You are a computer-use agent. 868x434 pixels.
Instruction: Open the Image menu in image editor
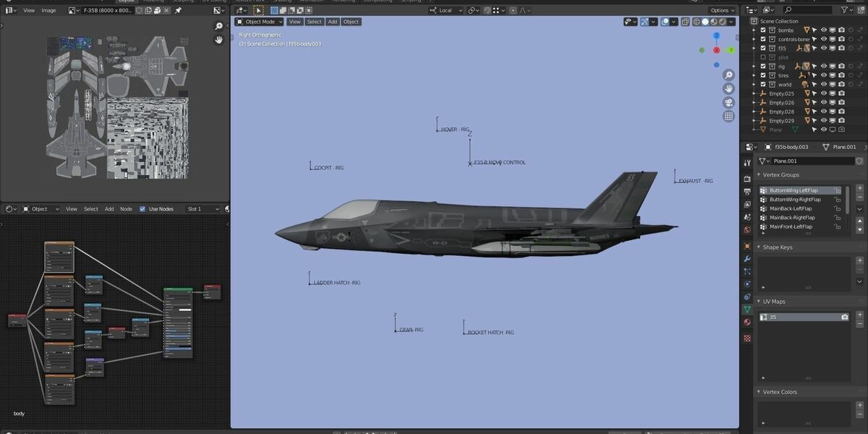pyautogui.click(x=48, y=10)
